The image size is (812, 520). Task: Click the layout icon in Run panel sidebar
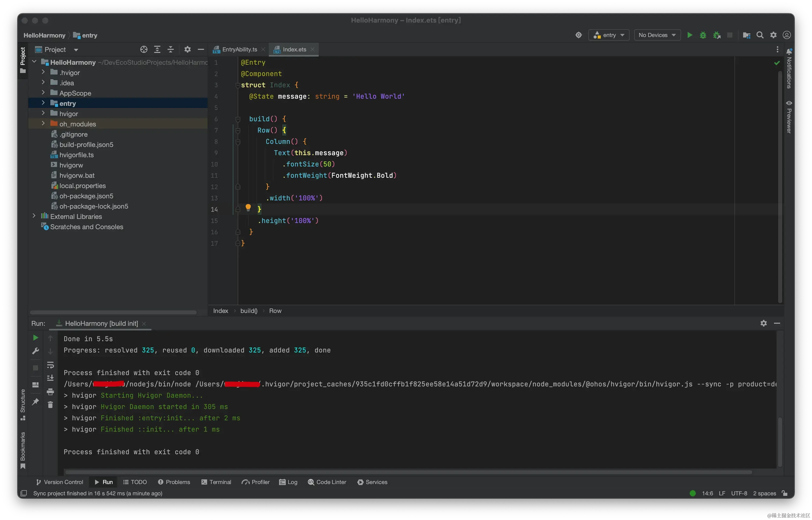point(35,385)
